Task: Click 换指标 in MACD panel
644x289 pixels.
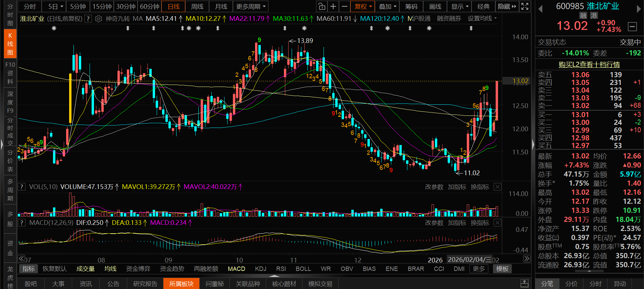Action: coord(480,223)
